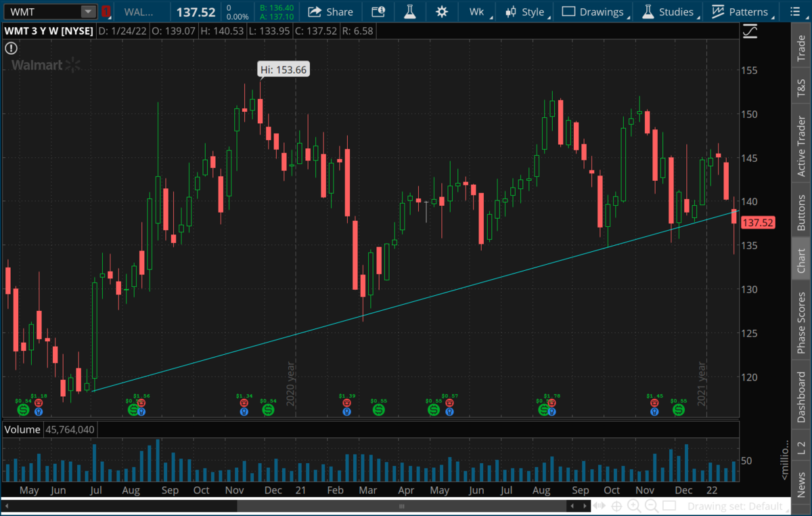This screenshot has height=516, width=812.
Task: Click the Hi: 153.66 price bubble
Action: tap(284, 69)
